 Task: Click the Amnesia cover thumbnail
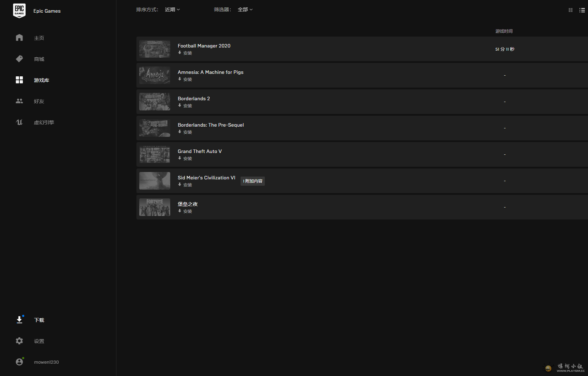tap(155, 75)
